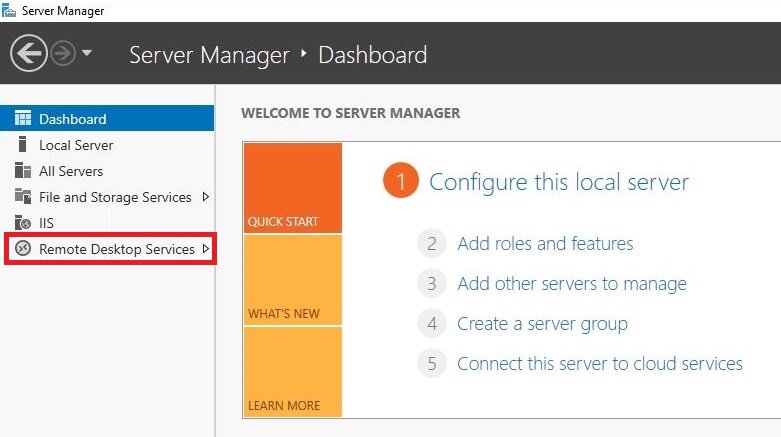The height and width of the screenshot is (437, 781).
Task: Click the Back navigation arrow button
Action: (28, 53)
